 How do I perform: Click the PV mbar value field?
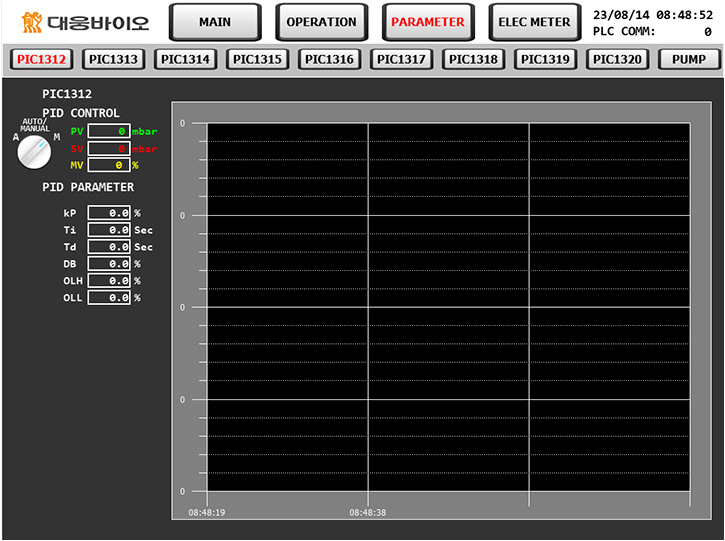[x=109, y=131]
